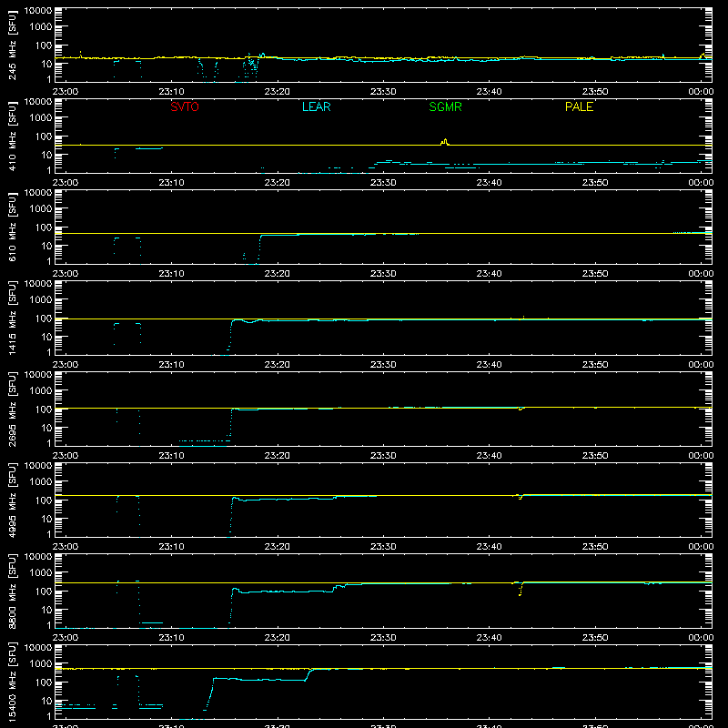Click the 23:10 tick label under the 245 MHz panel
This screenshot has width=728, height=728.
pos(171,92)
